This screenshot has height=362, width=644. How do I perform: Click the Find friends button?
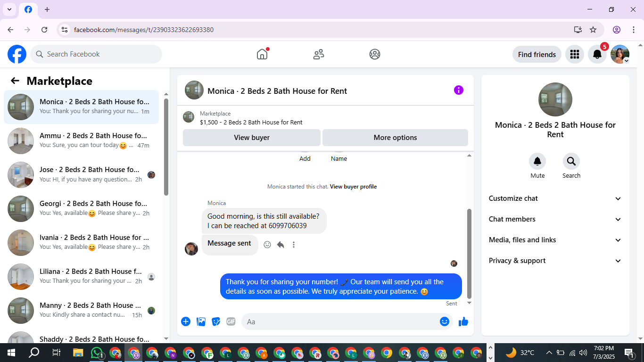pos(537,54)
